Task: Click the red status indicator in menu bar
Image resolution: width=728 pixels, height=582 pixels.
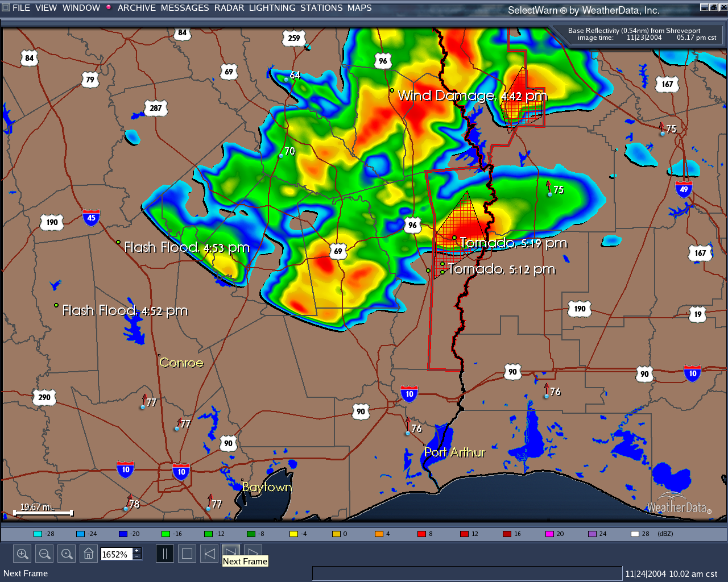Action: [x=108, y=7]
